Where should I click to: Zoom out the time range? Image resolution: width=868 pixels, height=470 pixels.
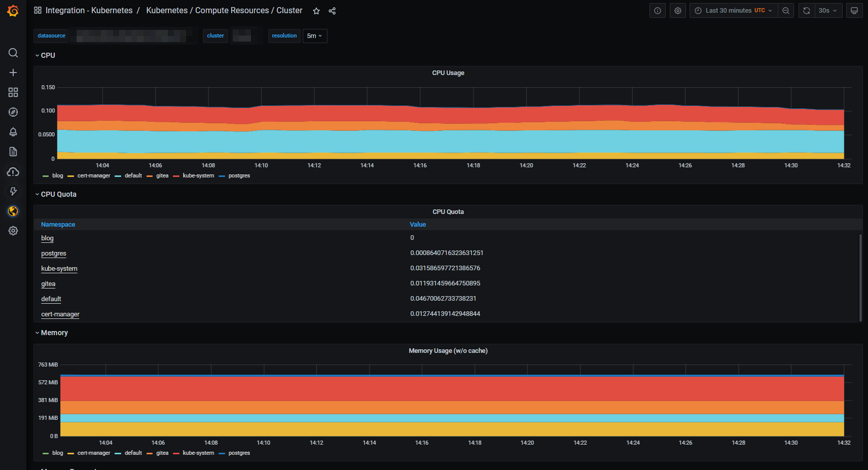pos(786,11)
